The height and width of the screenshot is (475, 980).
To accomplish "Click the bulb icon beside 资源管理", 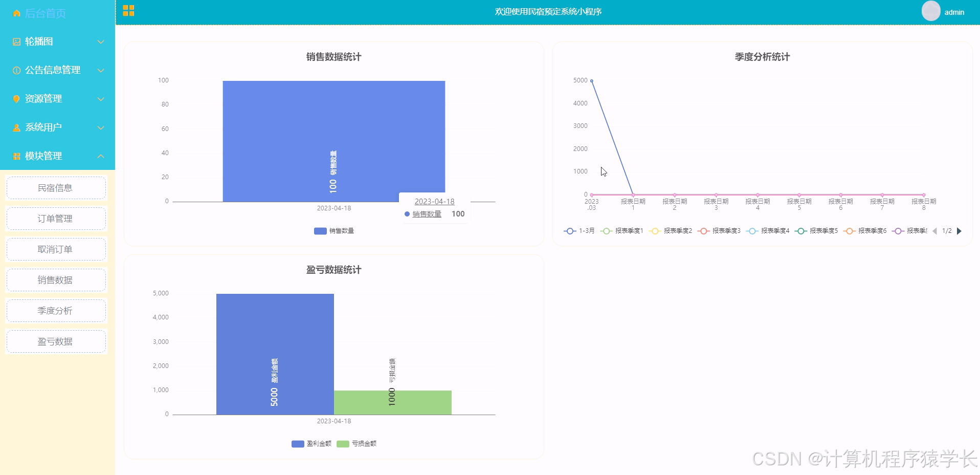I will [x=16, y=99].
